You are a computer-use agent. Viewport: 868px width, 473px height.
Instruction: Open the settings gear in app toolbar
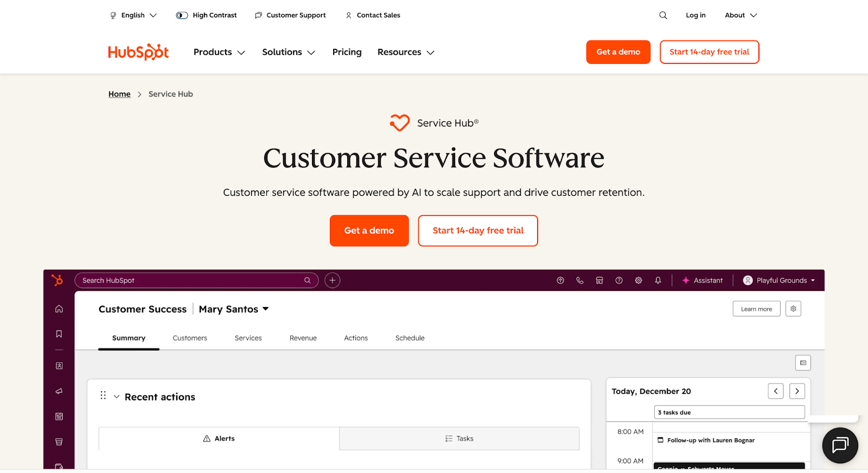[x=639, y=280]
